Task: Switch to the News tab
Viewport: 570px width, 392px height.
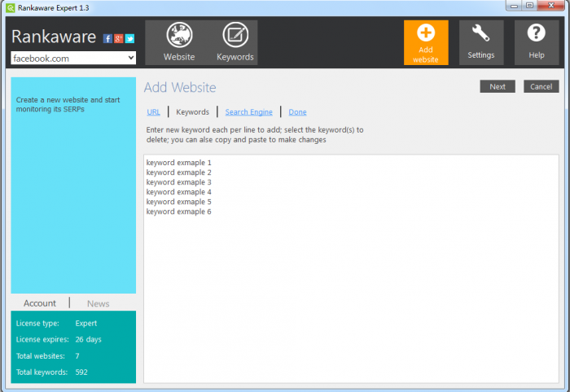Action: pos(99,304)
